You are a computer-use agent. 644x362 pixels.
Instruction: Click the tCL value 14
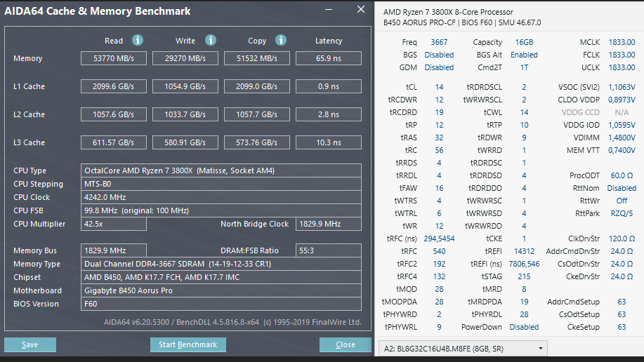[439, 87]
